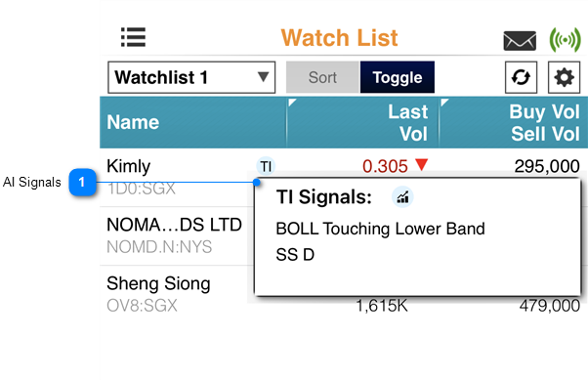Expand the Last Vol column corner triangle
588x380 pixels.
click(x=292, y=102)
